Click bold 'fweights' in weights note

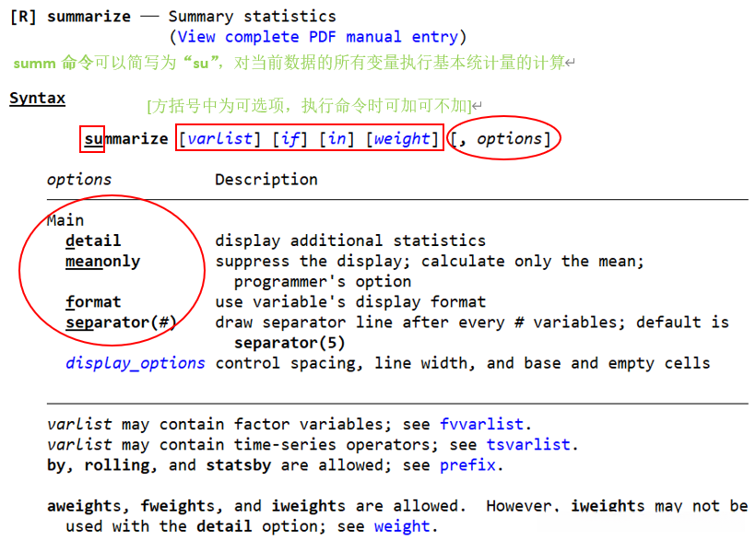coord(177,506)
